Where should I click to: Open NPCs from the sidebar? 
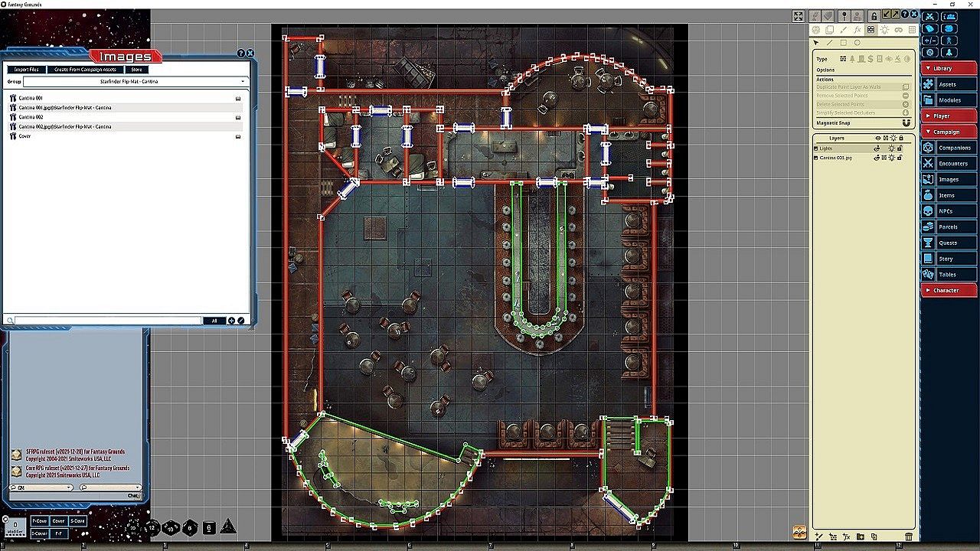tap(949, 211)
